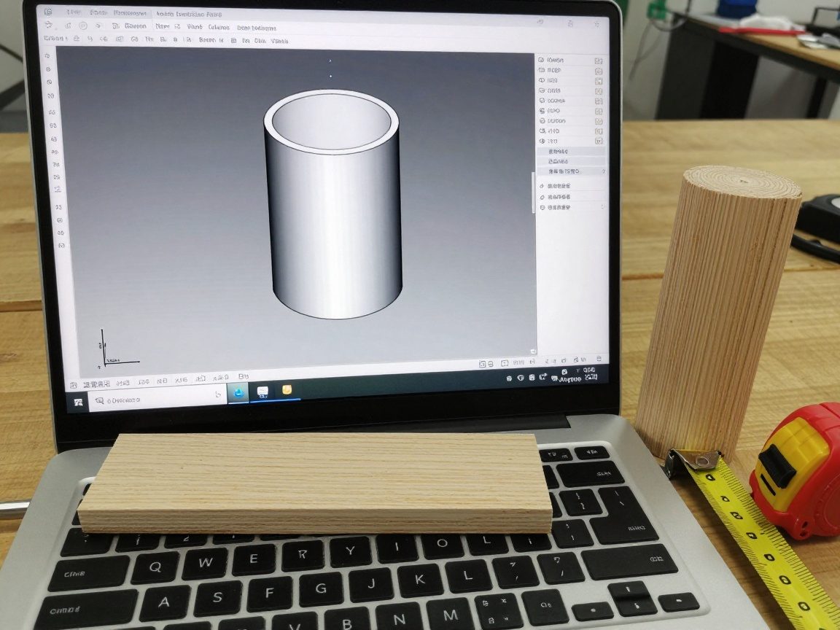This screenshot has height=630, width=840.
Task: Toggle the box beside second right-panel row
Action: pyautogui.click(x=599, y=71)
